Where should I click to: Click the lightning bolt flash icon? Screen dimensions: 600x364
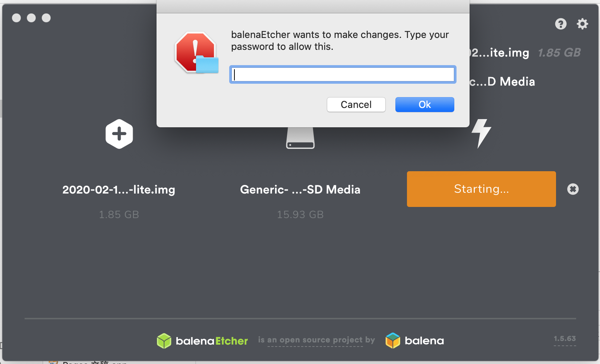tap(481, 134)
